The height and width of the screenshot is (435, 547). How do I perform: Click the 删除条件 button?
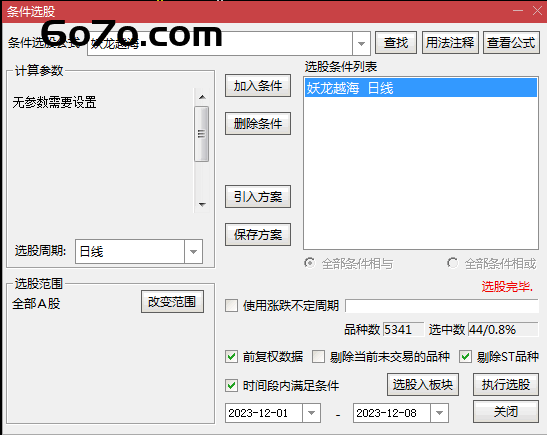(258, 123)
